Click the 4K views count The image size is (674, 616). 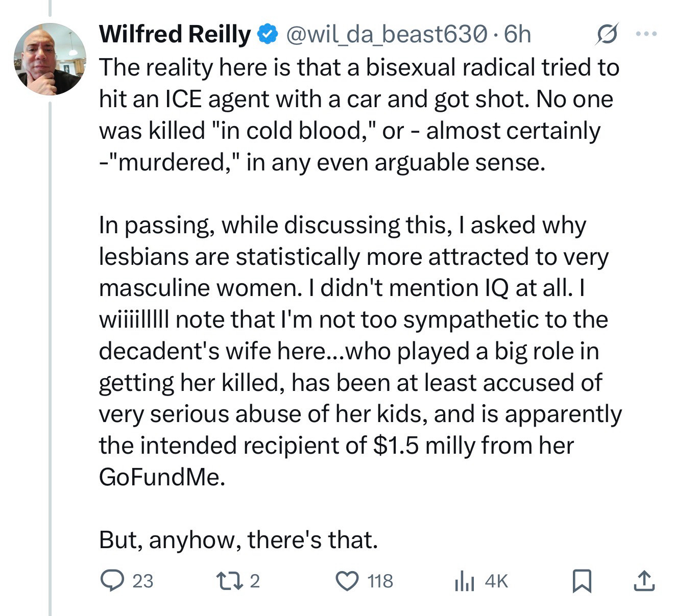click(496, 581)
